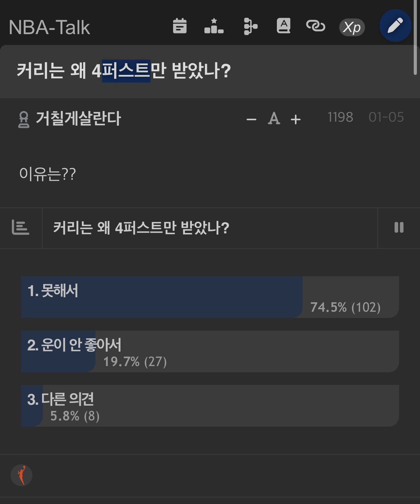Tap the Xp badge
Screen dimensions: 420x504
352,27
